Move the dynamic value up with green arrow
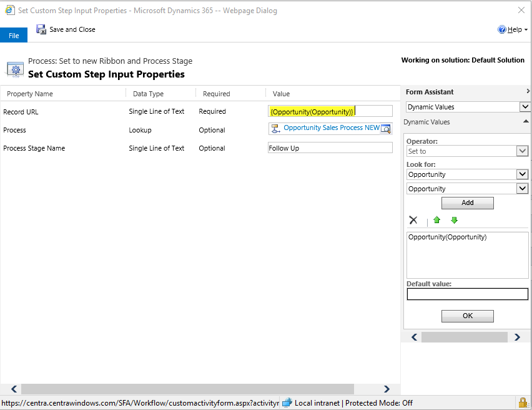532x410 pixels. (436, 220)
